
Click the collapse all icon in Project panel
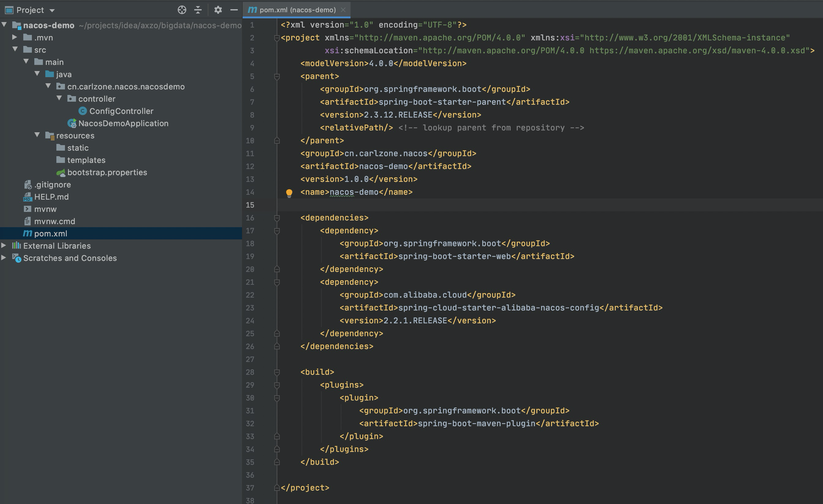pyautogui.click(x=198, y=10)
